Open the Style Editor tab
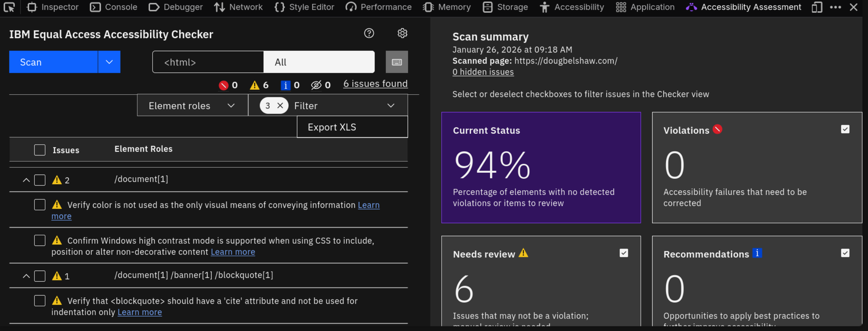This screenshot has height=331, width=868. pos(304,7)
